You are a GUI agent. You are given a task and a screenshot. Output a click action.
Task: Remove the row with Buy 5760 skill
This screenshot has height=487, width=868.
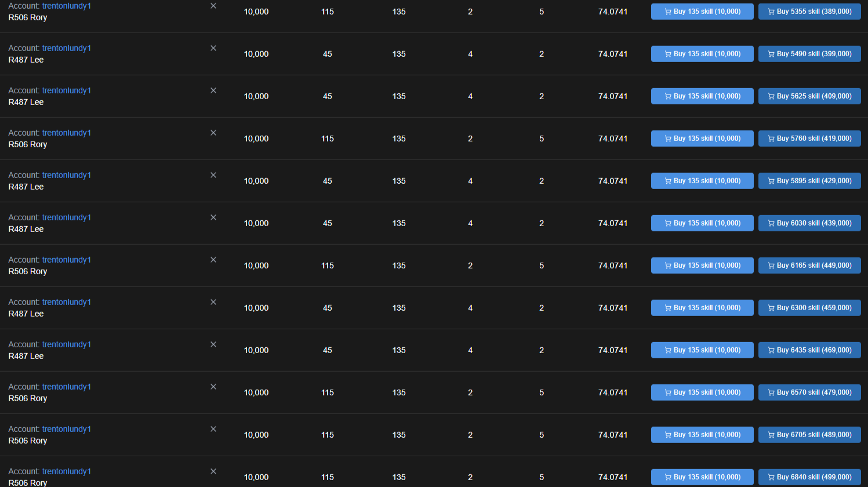(x=213, y=133)
